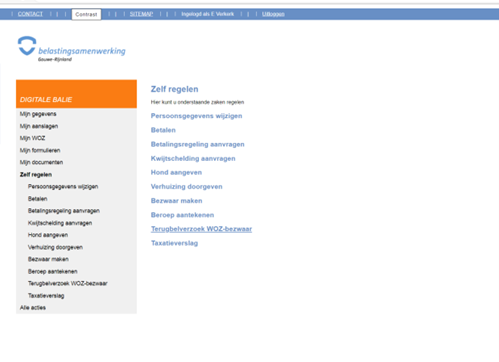The height and width of the screenshot is (362, 499).
Task: Select sidebar item Terugbelverzoek WOZ-bezwaar
Action: (x=68, y=283)
